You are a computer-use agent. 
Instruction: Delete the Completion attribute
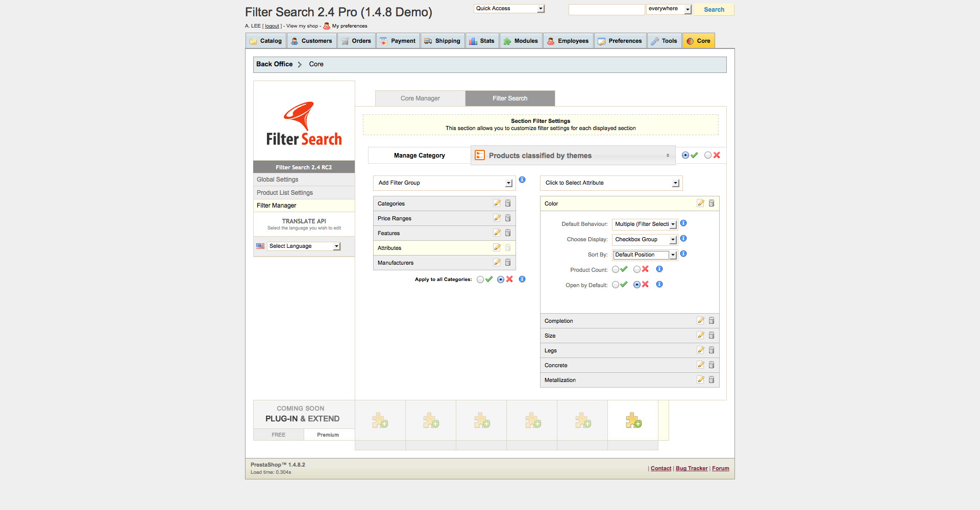pyautogui.click(x=712, y=320)
